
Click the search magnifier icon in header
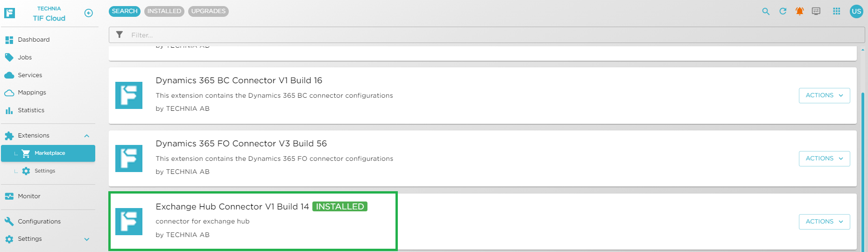(766, 11)
